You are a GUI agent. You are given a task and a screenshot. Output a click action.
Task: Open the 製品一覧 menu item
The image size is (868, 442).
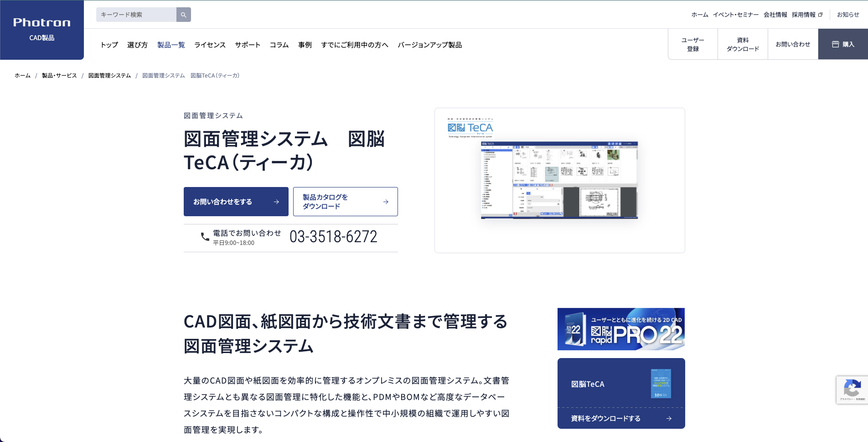pos(171,45)
